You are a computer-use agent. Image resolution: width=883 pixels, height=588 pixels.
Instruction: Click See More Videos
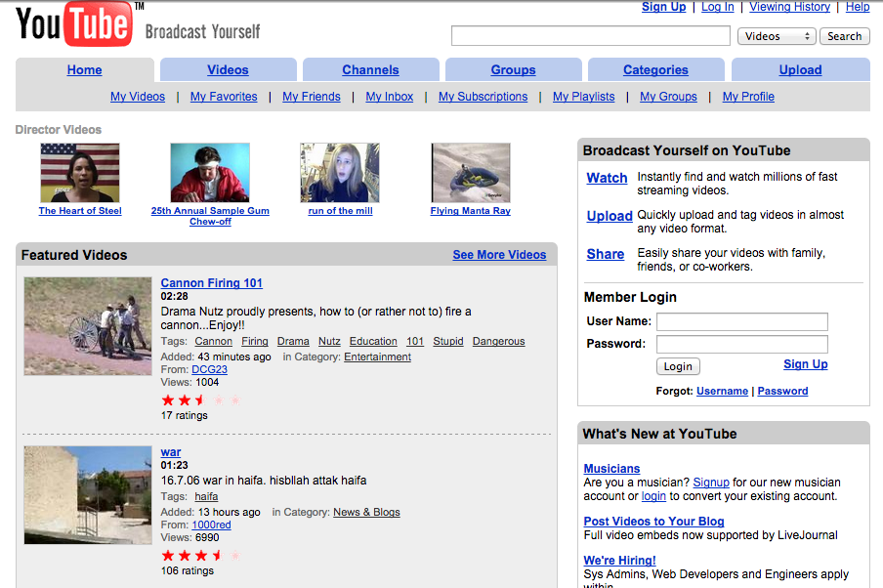click(499, 255)
